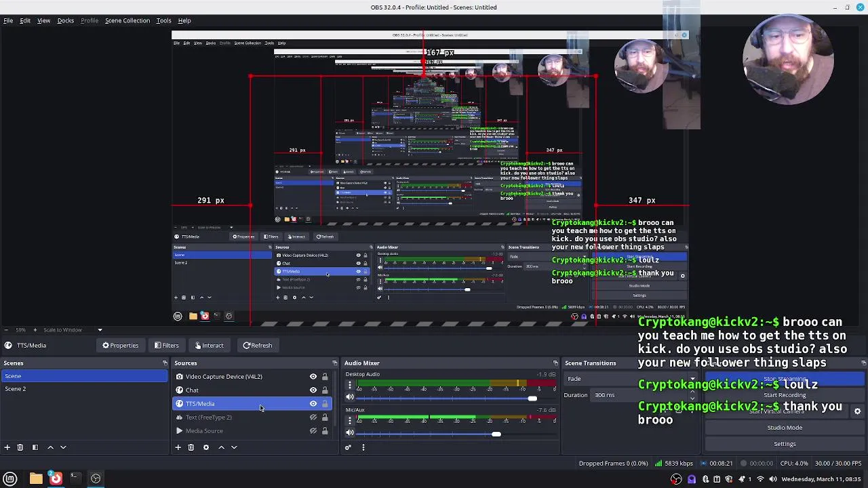Click OBS Studio taskbar icon
The image size is (868, 488).
click(96, 479)
